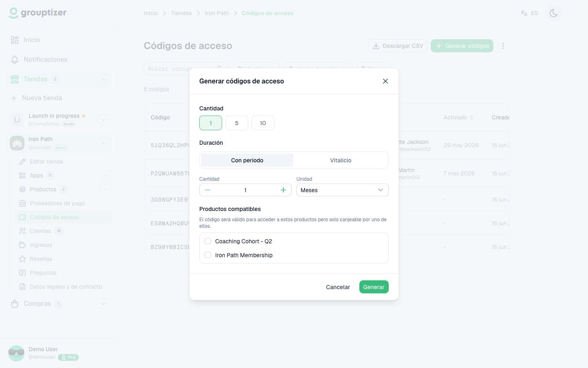The height and width of the screenshot is (368, 588).
Task: Sort by Activado column header
Action: point(459,117)
